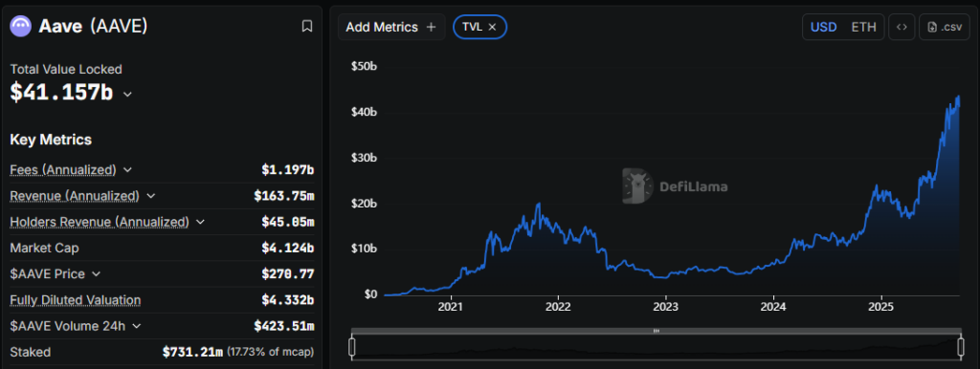980x369 pixels.
Task: Toggle the TVL metric chip
Action: point(479,27)
